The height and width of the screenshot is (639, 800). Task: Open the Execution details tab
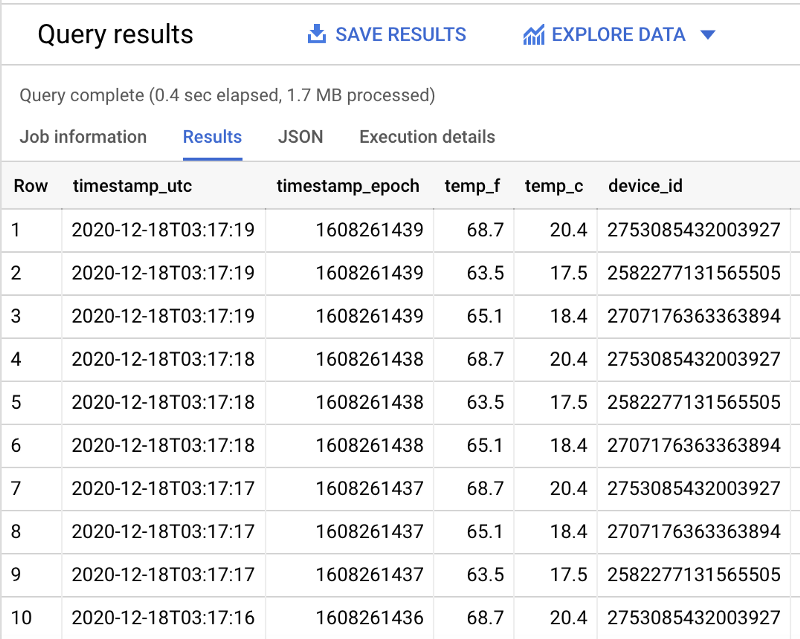tap(427, 137)
